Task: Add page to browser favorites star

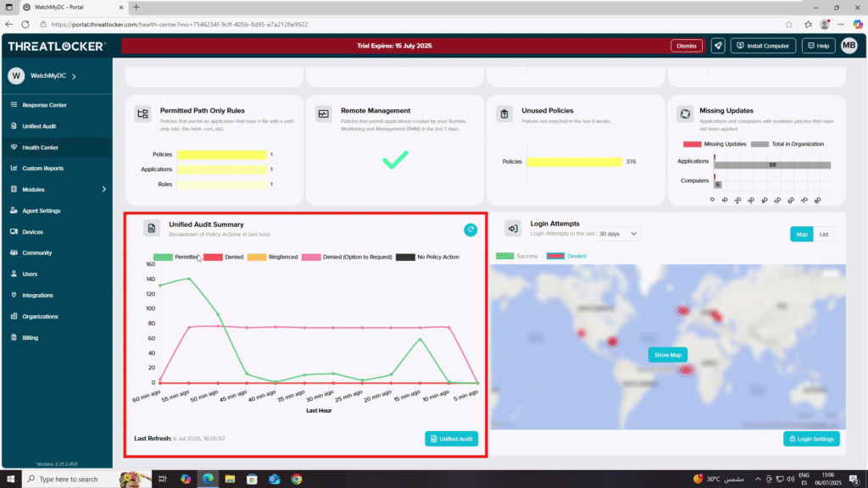Action: click(788, 25)
